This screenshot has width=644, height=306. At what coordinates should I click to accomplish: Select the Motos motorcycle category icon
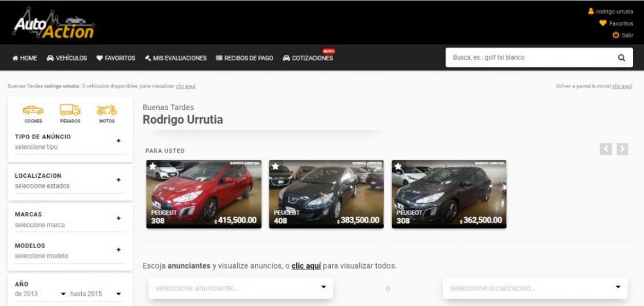click(x=107, y=111)
